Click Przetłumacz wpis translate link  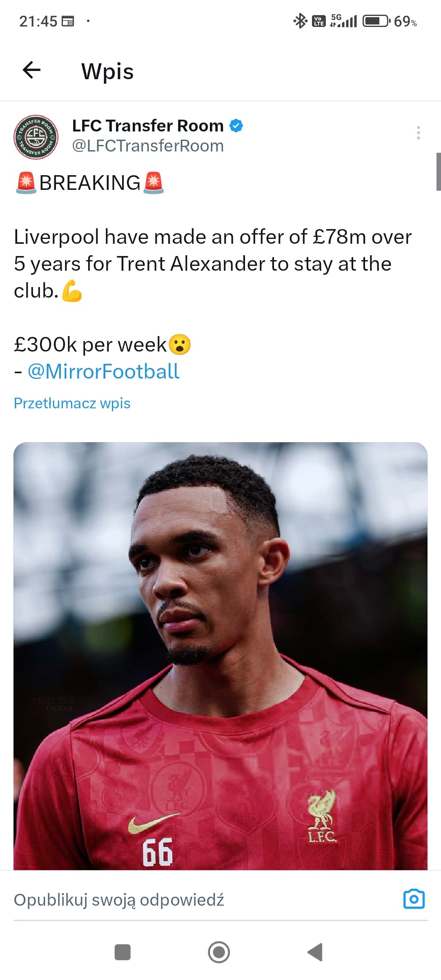point(72,403)
